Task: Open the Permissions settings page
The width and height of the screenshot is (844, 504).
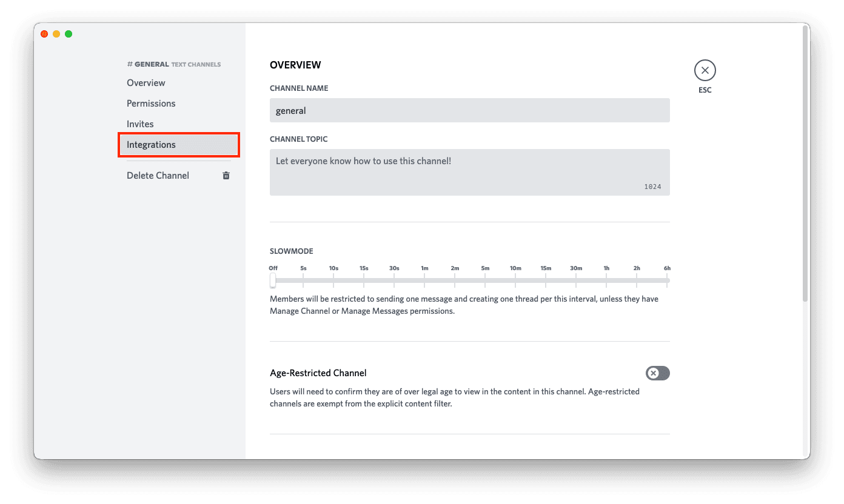Action: click(151, 103)
